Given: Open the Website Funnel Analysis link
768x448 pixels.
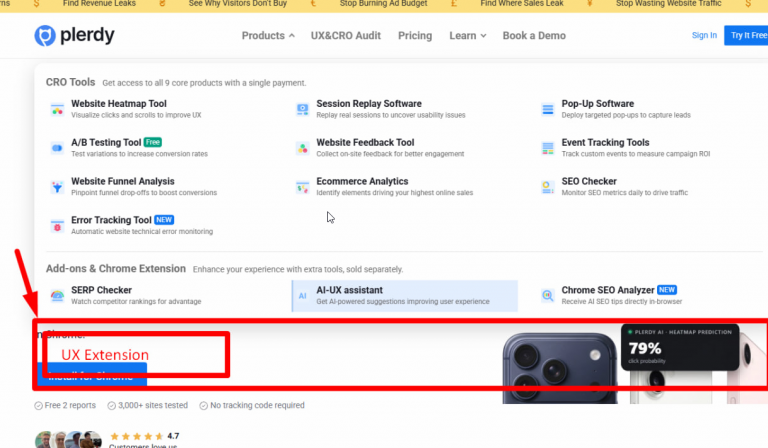Looking at the screenshot, I should [123, 181].
